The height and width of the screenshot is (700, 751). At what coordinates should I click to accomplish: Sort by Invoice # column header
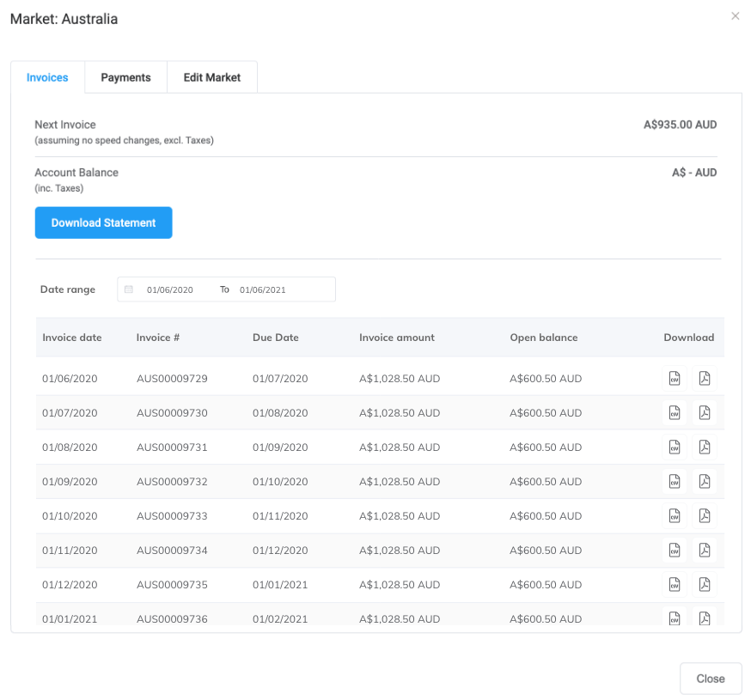pyautogui.click(x=158, y=338)
